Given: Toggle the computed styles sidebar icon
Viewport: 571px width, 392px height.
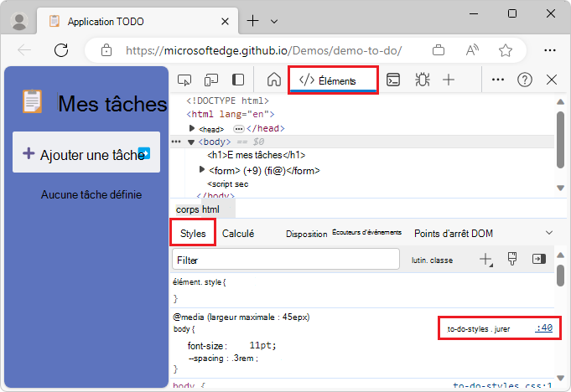Looking at the screenshot, I should pos(539,259).
